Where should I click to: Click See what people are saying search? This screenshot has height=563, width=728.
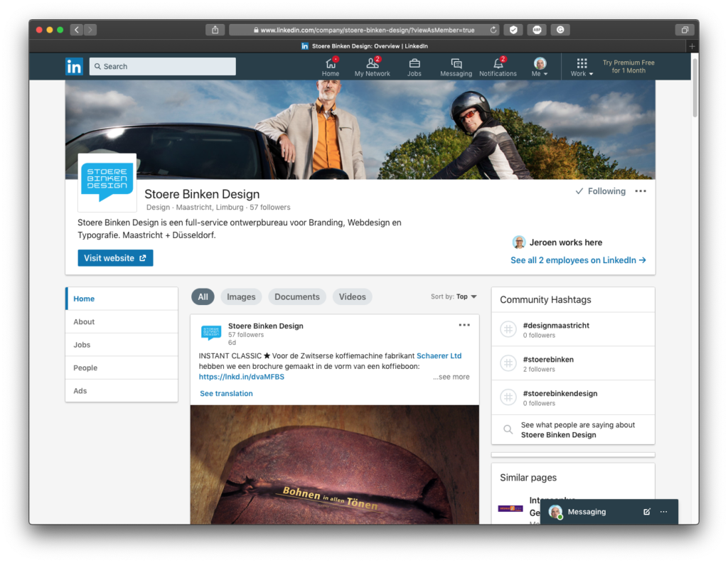click(573, 430)
